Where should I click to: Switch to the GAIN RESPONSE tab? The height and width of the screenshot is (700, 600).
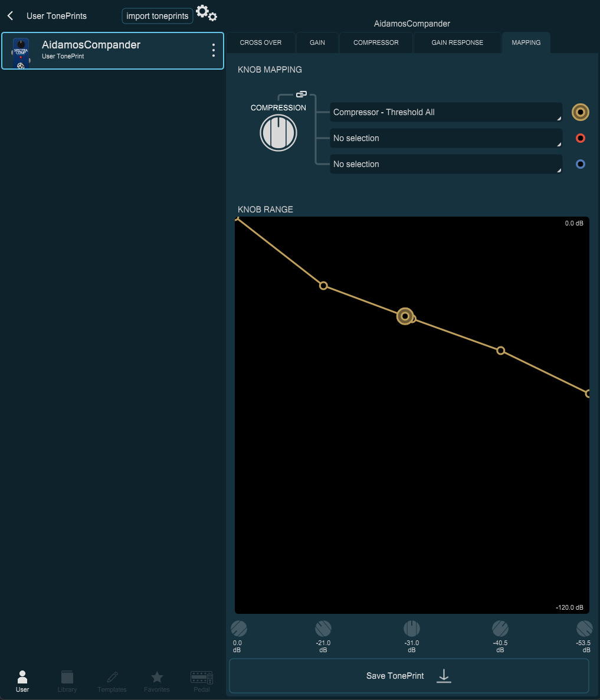tap(457, 42)
